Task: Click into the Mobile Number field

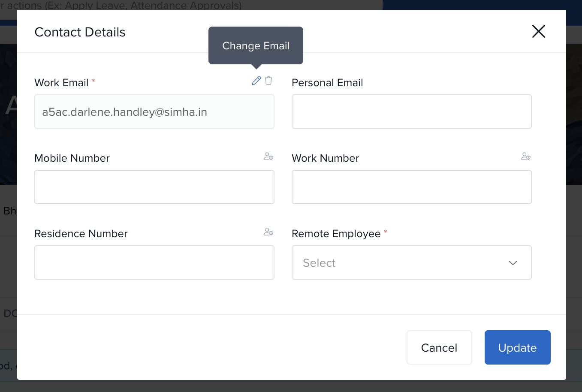Action: [154, 187]
